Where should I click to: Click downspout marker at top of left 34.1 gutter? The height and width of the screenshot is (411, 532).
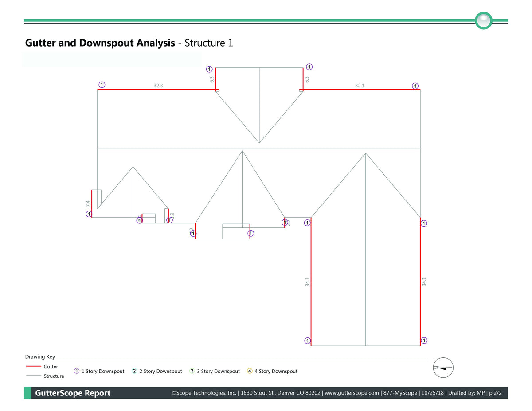pos(307,223)
